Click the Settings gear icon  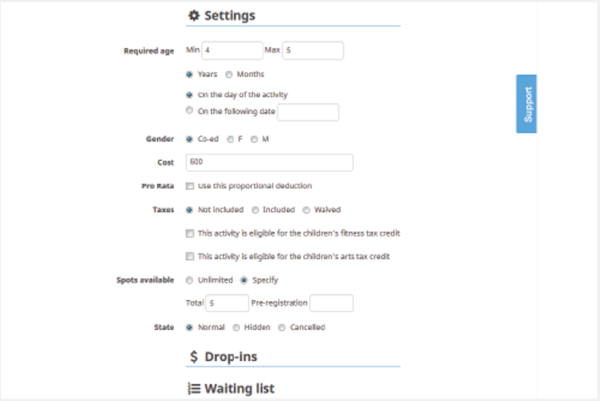click(x=194, y=16)
